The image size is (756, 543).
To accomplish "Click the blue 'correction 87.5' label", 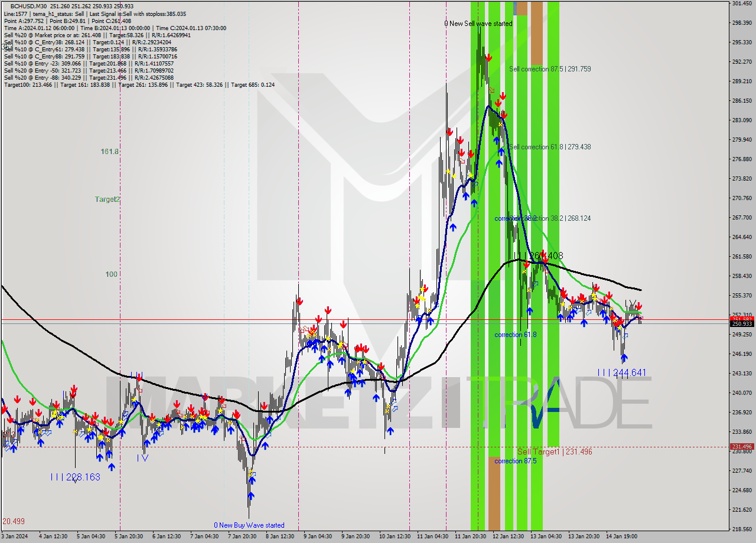I will (x=516, y=461).
